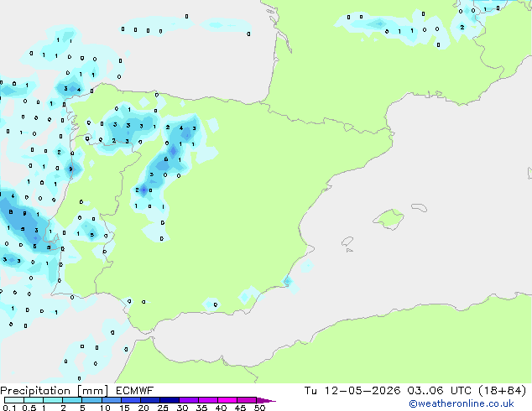Click Mallorca island on the map
Image resolution: width=532 pixels, height=411 pixels.
coord(389,219)
